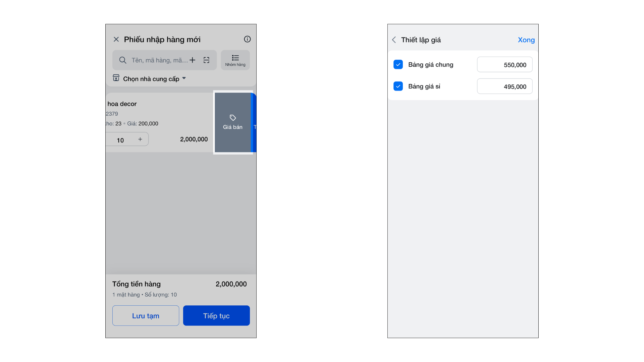
Task: Tap Xong to finish price setup
Action: point(526,40)
